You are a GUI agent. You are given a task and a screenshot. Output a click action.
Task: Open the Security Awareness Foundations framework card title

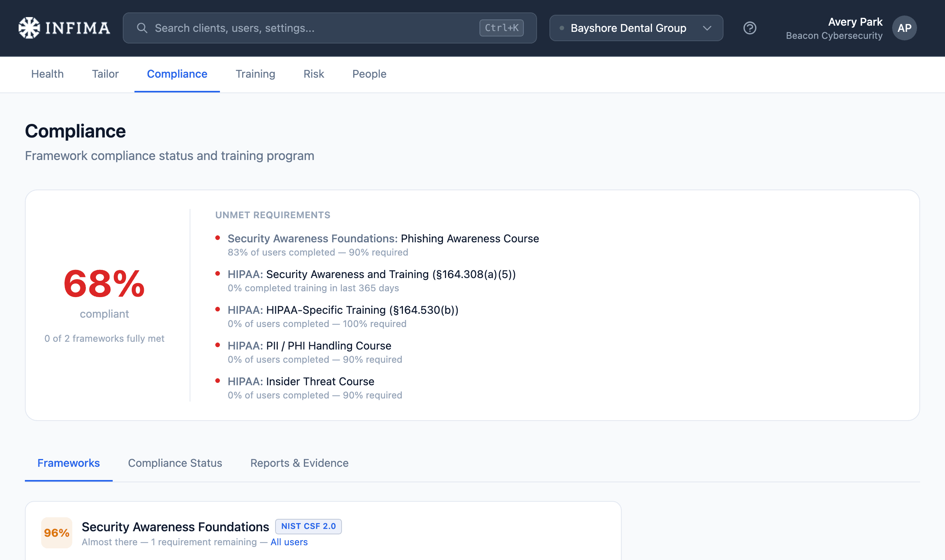click(x=175, y=527)
